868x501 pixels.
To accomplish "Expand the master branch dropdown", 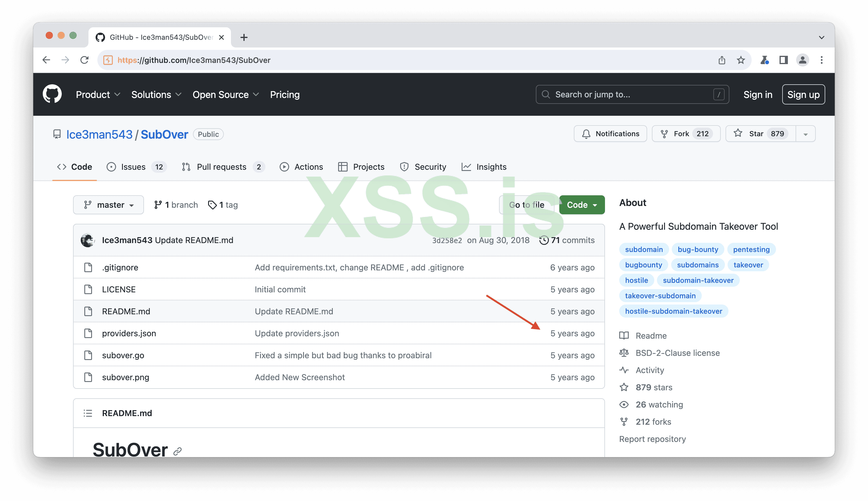I will tap(108, 205).
